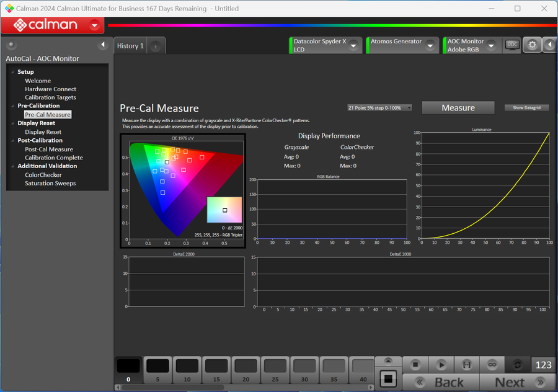This screenshot has height=392, width=558.
Task: Collapse the workflow sidebar arrow
Action: [103, 45]
